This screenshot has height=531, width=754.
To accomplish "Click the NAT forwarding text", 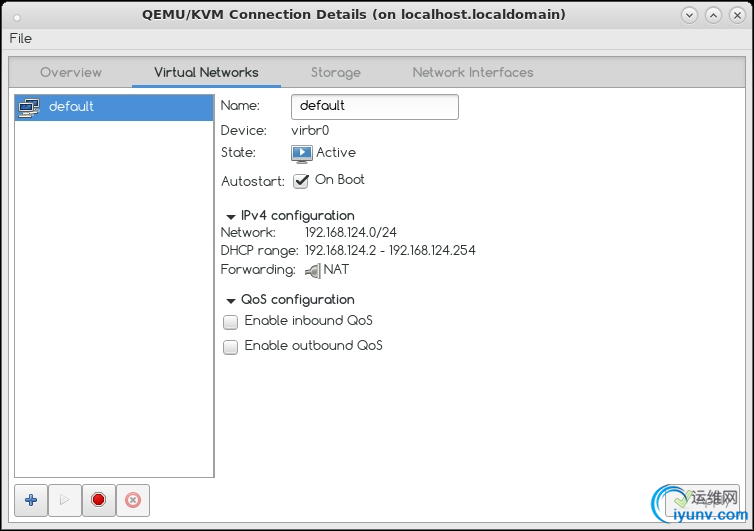I will 336,270.
